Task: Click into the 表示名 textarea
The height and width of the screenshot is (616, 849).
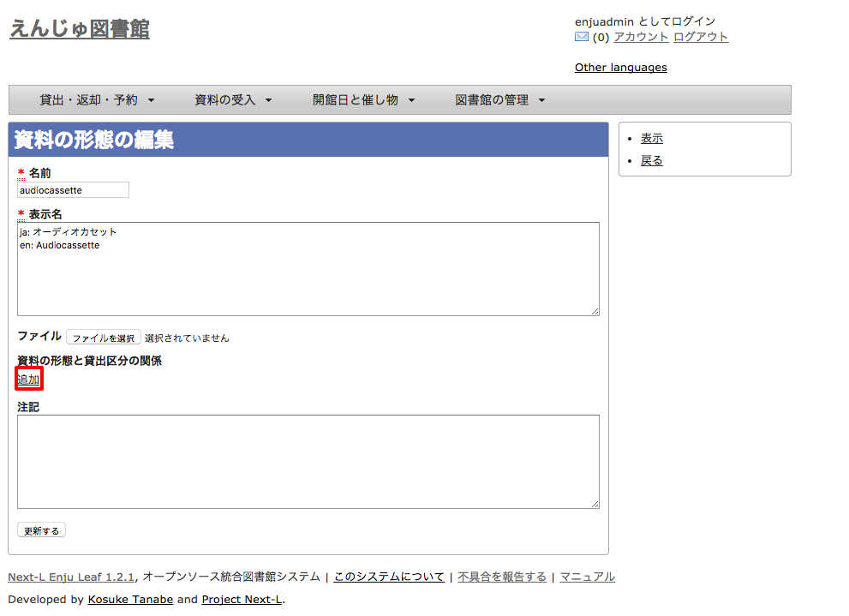Action: click(x=308, y=269)
